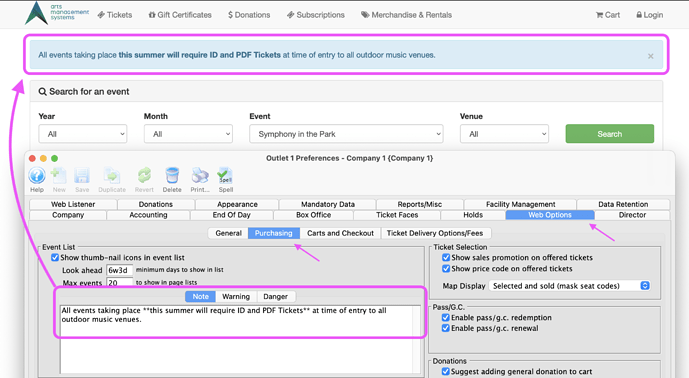Expand the Venue dropdown

tap(504, 134)
